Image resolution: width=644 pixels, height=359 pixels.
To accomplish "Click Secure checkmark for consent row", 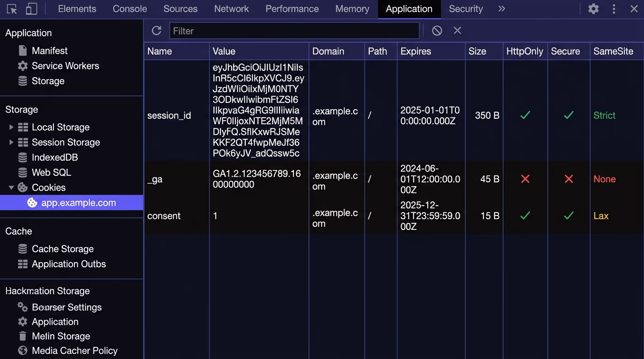I will [x=569, y=215].
